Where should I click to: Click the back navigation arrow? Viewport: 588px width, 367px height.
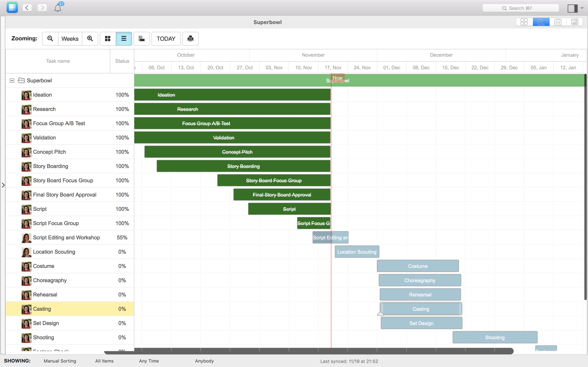click(27, 8)
